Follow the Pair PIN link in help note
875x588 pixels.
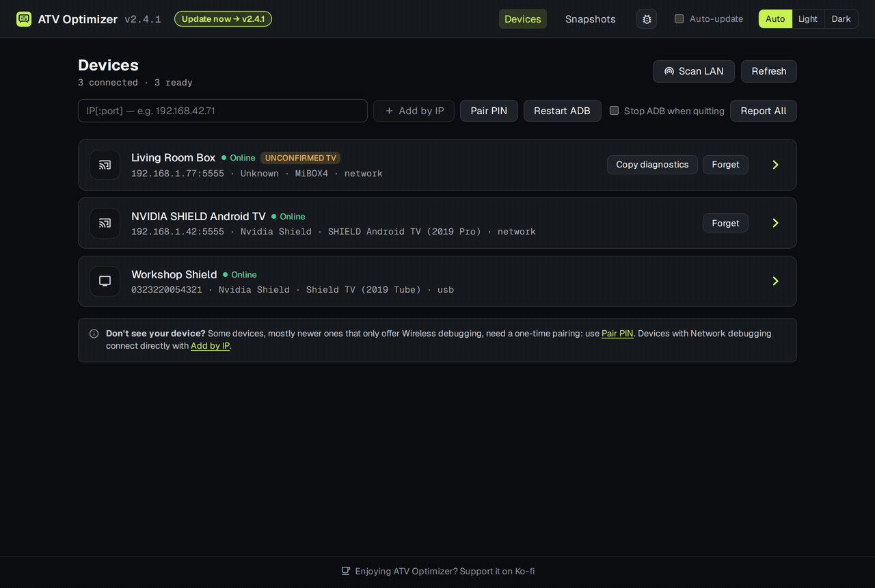[617, 334]
